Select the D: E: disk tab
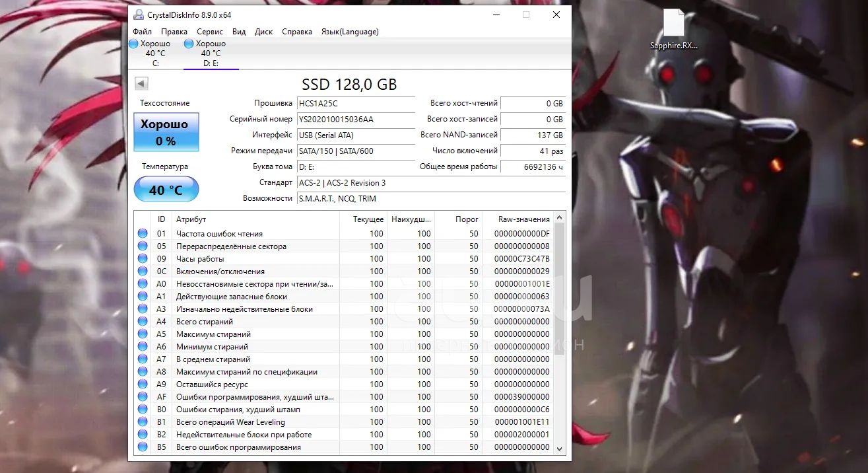Image resolution: width=868 pixels, height=473 pixels. [x=211, y=53]
